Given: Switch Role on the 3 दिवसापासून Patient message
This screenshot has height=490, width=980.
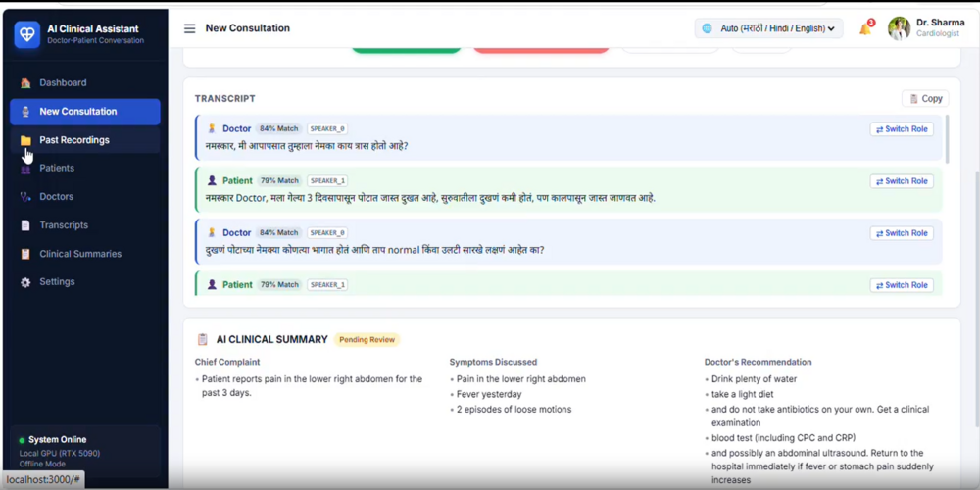Looking at the screenshot, I should pos(902,181).
